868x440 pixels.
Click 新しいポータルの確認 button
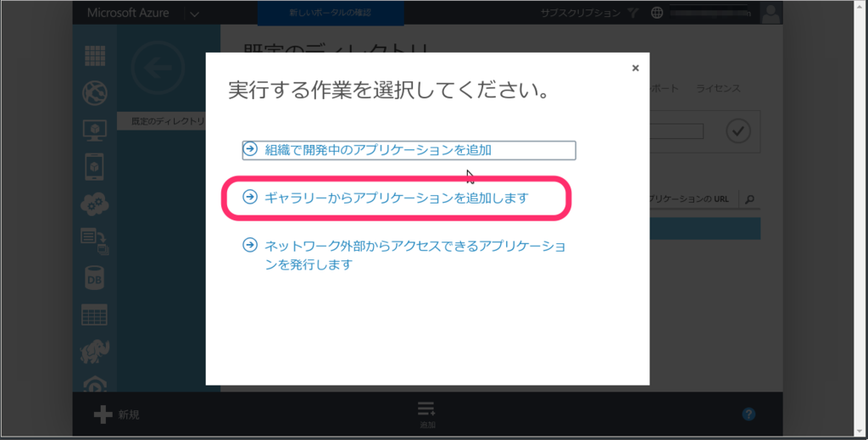[331, 13]
